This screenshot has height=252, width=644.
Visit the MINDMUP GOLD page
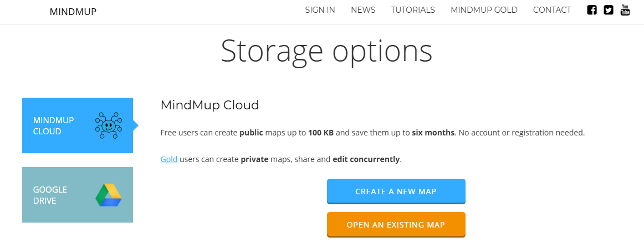click(484, 10)
